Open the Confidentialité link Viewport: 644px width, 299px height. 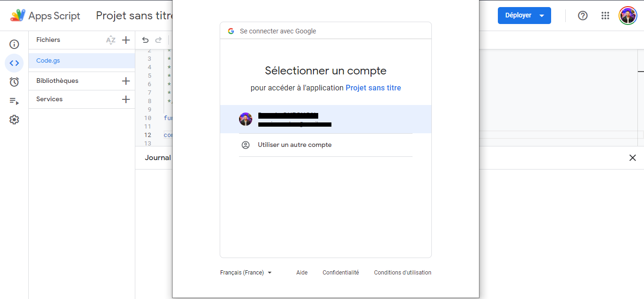340,273
